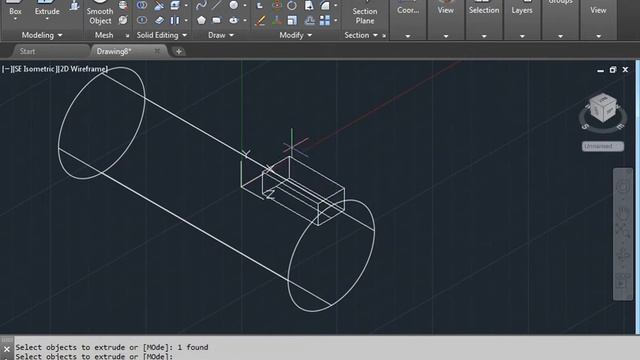Click the Slice tool icon
The height and width of the screenshot is (360, 640).
click(159, 5)
